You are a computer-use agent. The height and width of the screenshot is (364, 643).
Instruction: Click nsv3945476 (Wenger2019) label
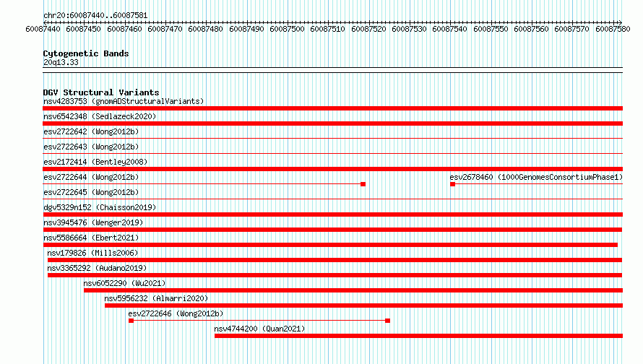click(x=93, y=222)
